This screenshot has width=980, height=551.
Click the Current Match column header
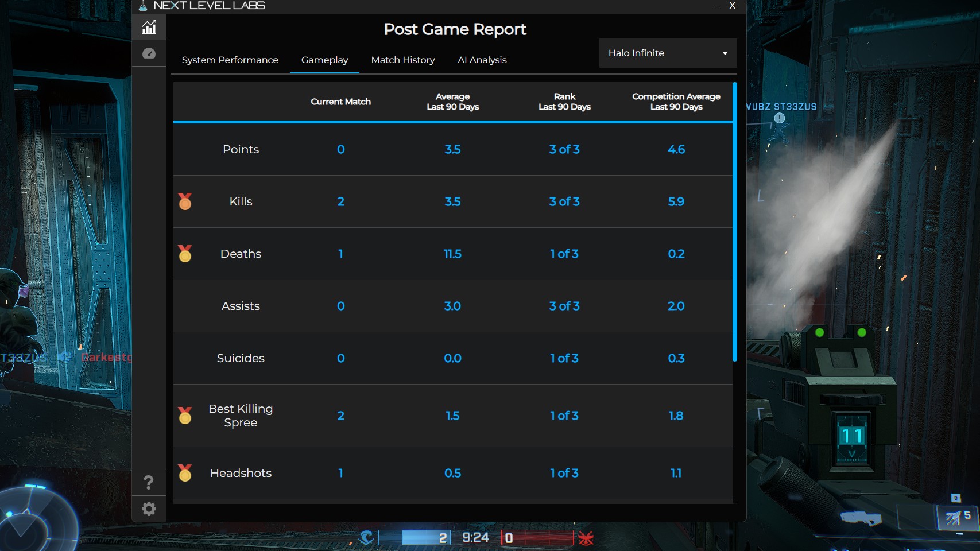340,102
